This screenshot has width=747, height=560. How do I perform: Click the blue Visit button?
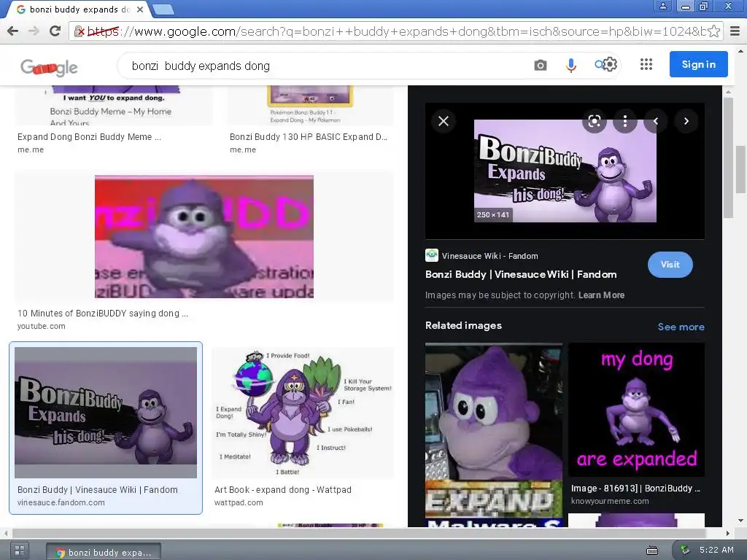pyautogui.click(x=670, y=265)
